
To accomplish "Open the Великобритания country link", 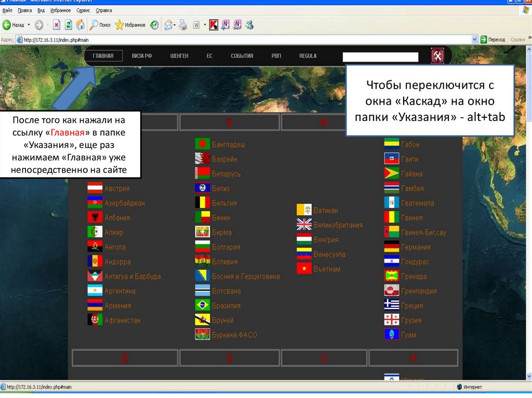I will 338,225.
